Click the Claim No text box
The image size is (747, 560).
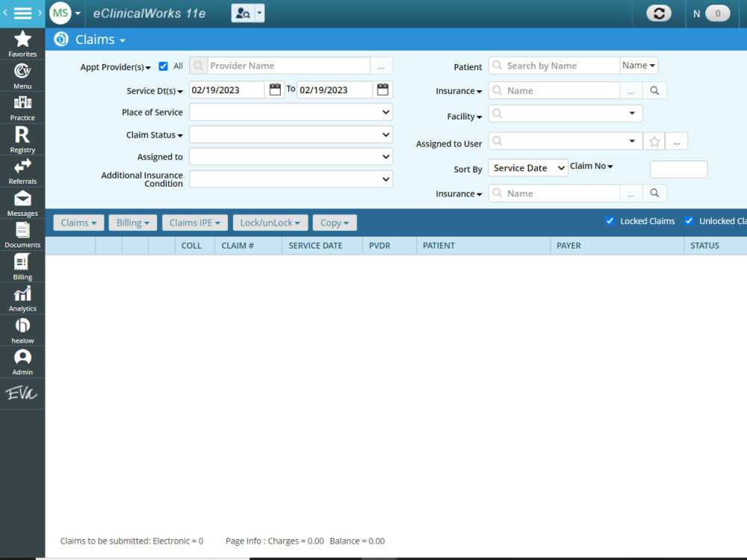point(678,169)
